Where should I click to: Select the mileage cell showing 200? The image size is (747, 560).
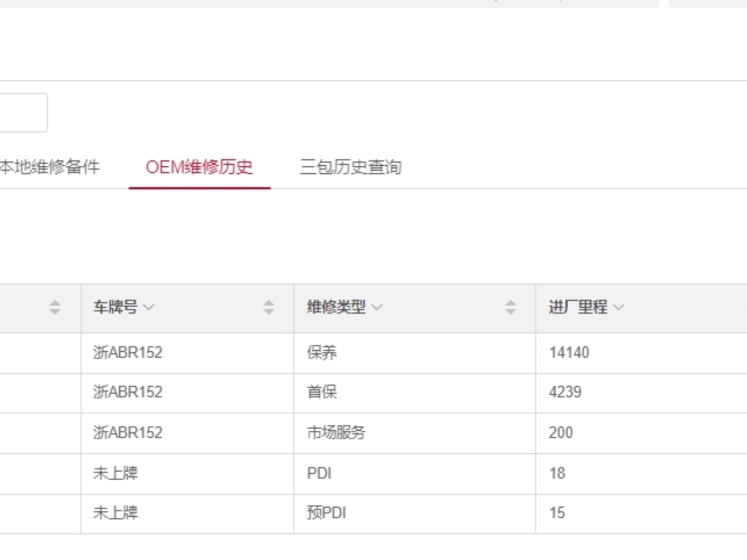click(x=560, y=433)
